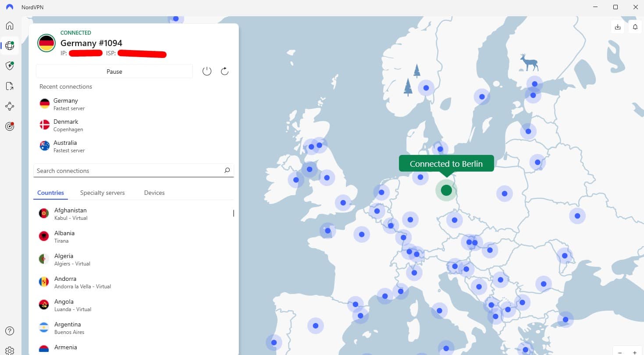Image resolution: width=644 pixels, height=355 pixels.
Task: Open the Dark Web Monitor target icon
Action: [10, 126]
